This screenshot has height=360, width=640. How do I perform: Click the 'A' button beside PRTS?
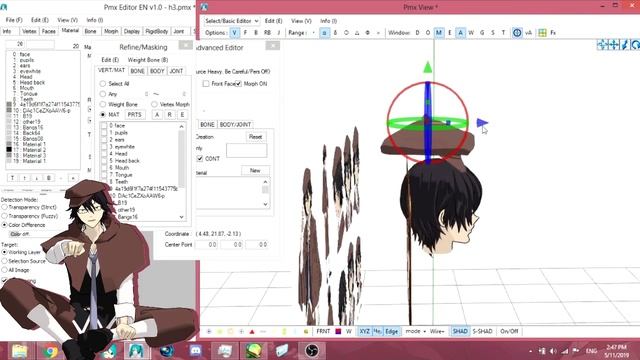coord(157,115)
